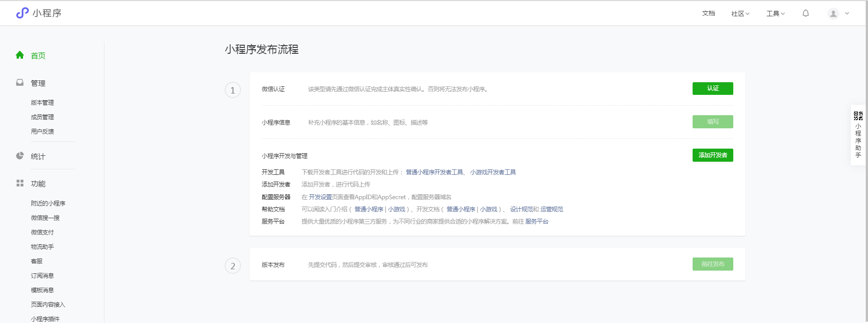Click the 管理 inbox icon
This screenshot has width=868, height=323.
point(20,83)
